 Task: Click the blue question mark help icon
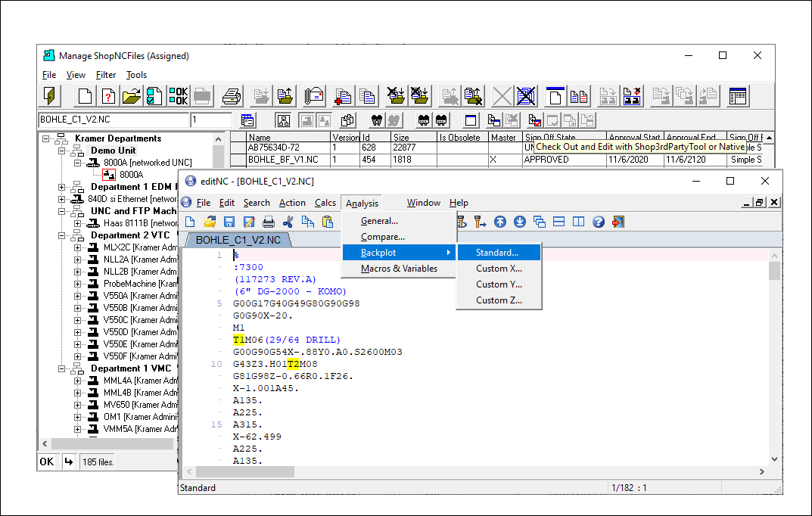click(598, 222)
